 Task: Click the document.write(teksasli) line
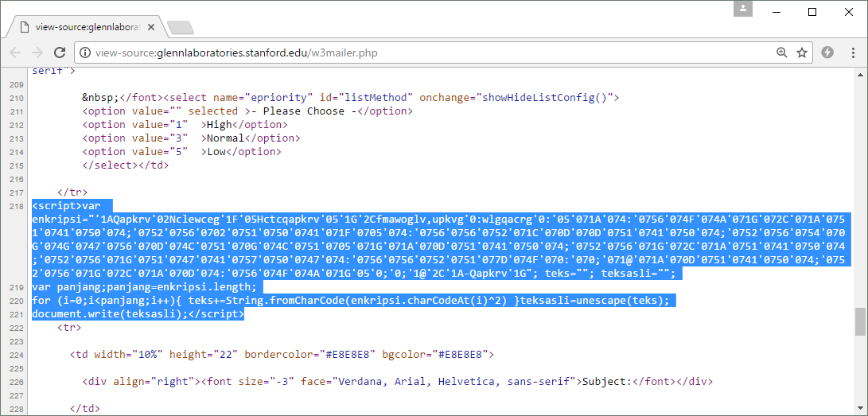[138, 314]
